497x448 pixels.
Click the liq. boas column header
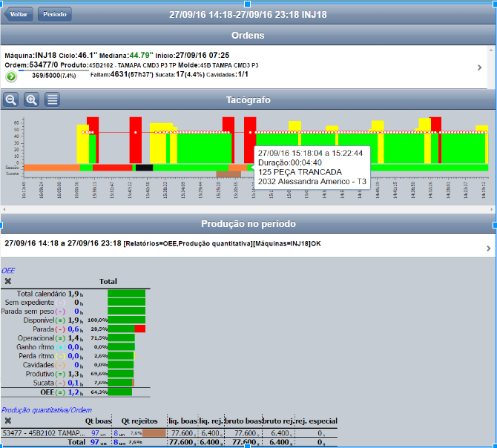tap(182, 421)
